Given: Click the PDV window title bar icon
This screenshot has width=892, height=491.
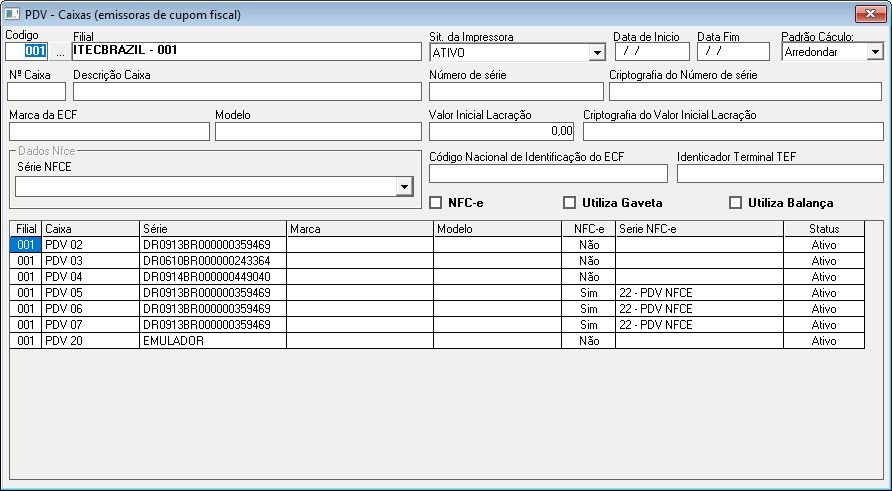Looking at the screenshot, I should pos(11,15).
